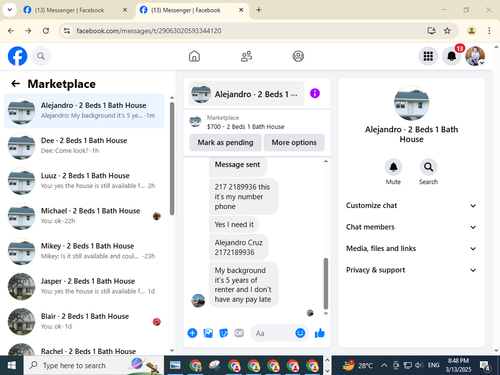Open install app icon in address bar
Image resolution: width=500 pixels, height=375 pixels.
(431, 31)
